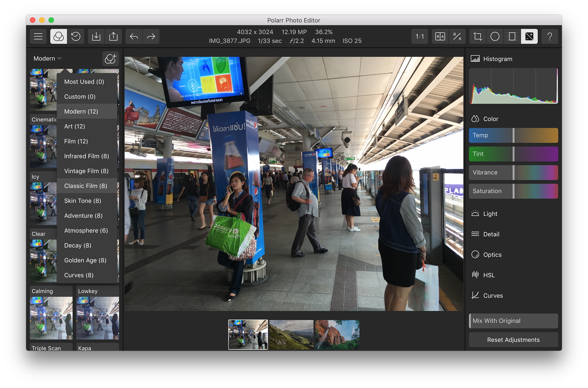
Task: Set zoom to 1:1 view
Action: (420, 36)
